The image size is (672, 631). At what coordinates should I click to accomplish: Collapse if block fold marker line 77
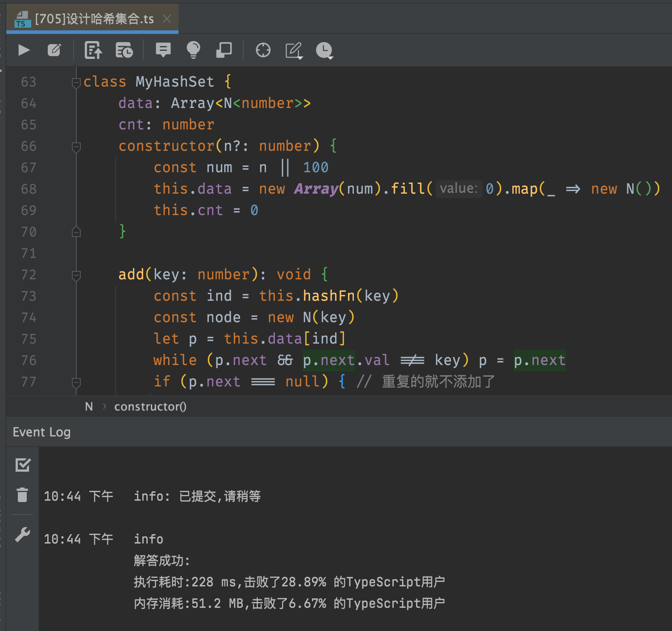[76, 382]
